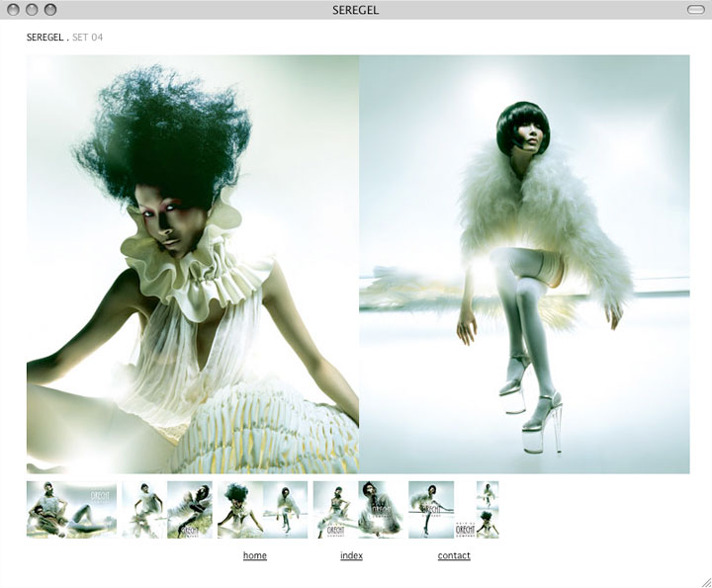Choose the third thumbnail spread

point(262,509)
